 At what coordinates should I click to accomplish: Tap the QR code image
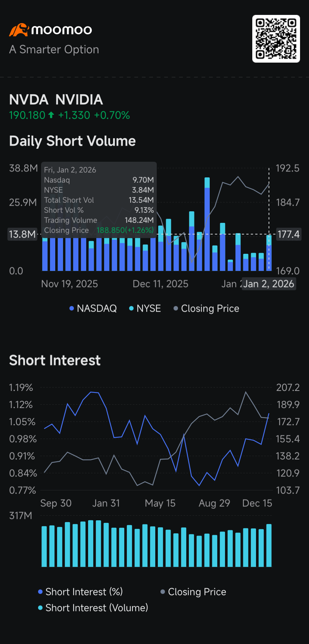pos(276,39)
